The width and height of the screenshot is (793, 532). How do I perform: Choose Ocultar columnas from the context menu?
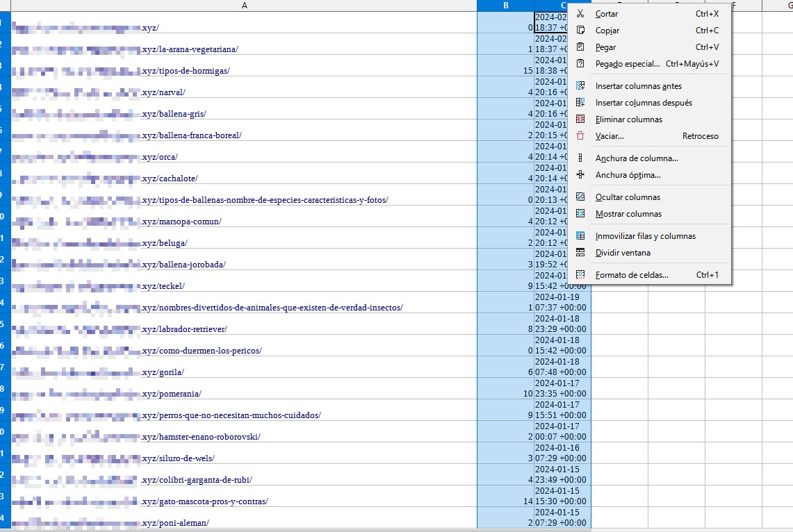click(628, 197)
